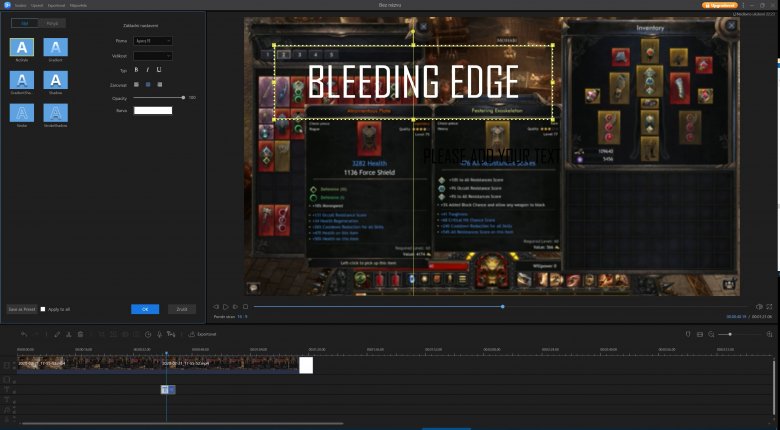The width and height of the screenshot is (780, 430).
Task: Switch the preview to fullscreen
Action: tap(769, 307)
